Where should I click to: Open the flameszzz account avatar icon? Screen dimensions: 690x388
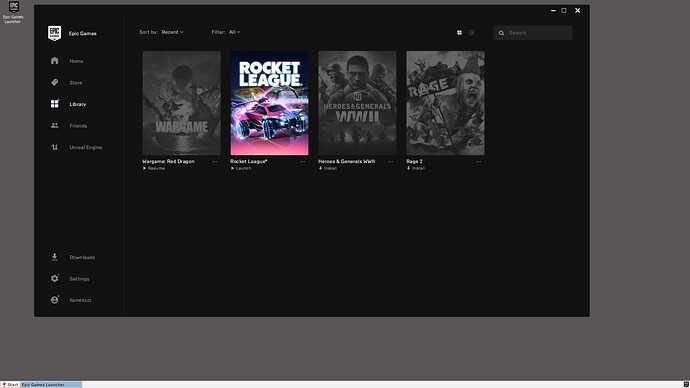pos(55,300)
